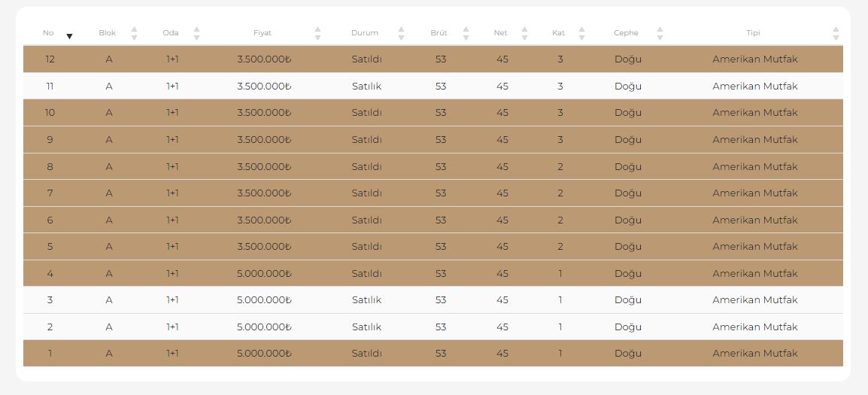This screenshot has width=868, height=395.
Task: Sort by Brüt area using its arrows
Action: click(x=466, y=33)
